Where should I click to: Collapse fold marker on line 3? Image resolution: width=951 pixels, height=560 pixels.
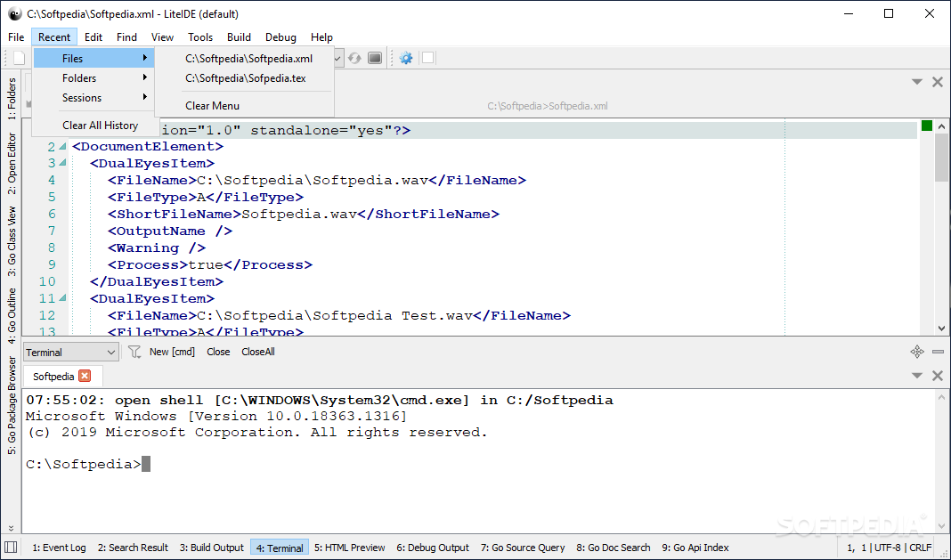click(x=62, y=163)
